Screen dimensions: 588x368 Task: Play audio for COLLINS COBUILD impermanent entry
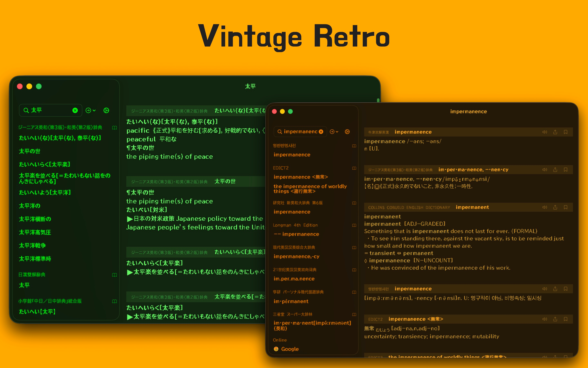tap(545, 207)
